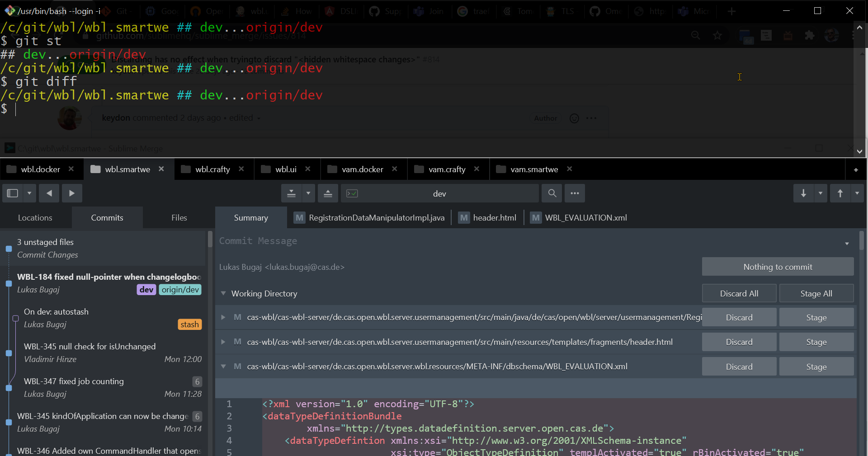This screenshot has width=868, height=456.
Task: Navigate forward using the right arrow icon
Action: click(71, 193)
